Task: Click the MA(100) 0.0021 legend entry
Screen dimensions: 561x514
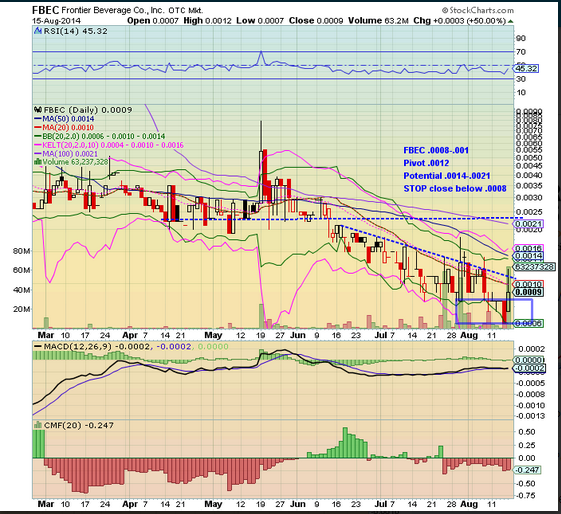Action: point(70,153)
